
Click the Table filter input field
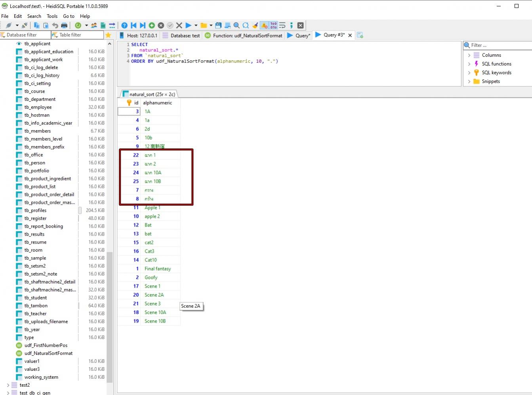(x=79, y=35)
